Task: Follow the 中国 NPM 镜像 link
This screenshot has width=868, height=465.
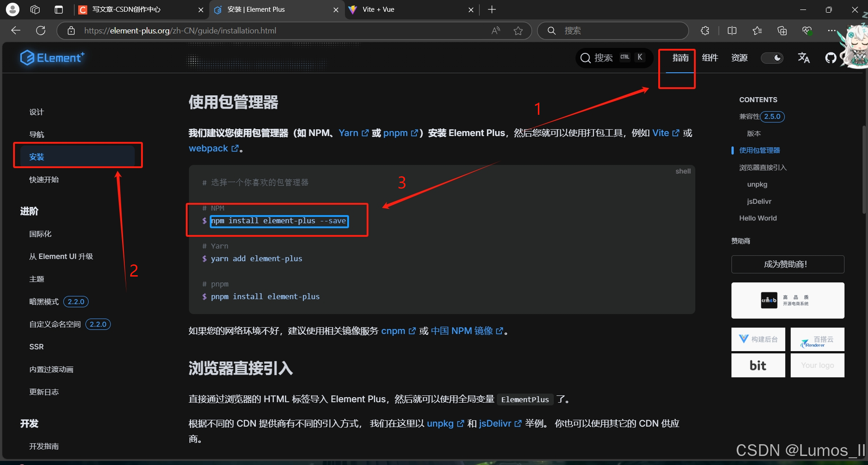Action: click(x=467, y=331)
